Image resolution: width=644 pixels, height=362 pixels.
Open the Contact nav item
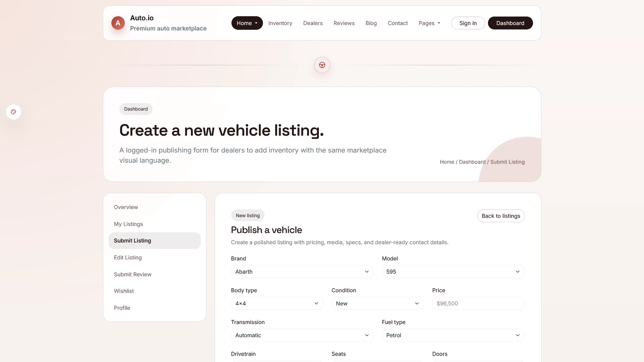(397, 23)
